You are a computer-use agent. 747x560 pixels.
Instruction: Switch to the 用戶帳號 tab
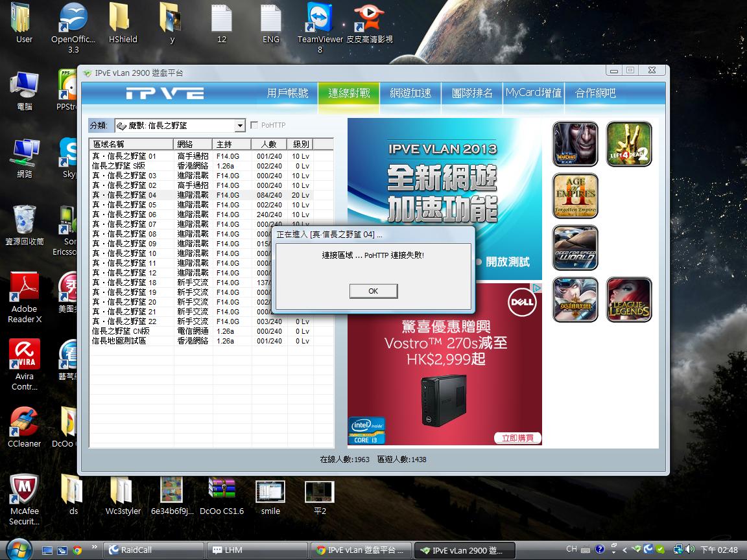[x=287, y=93]
